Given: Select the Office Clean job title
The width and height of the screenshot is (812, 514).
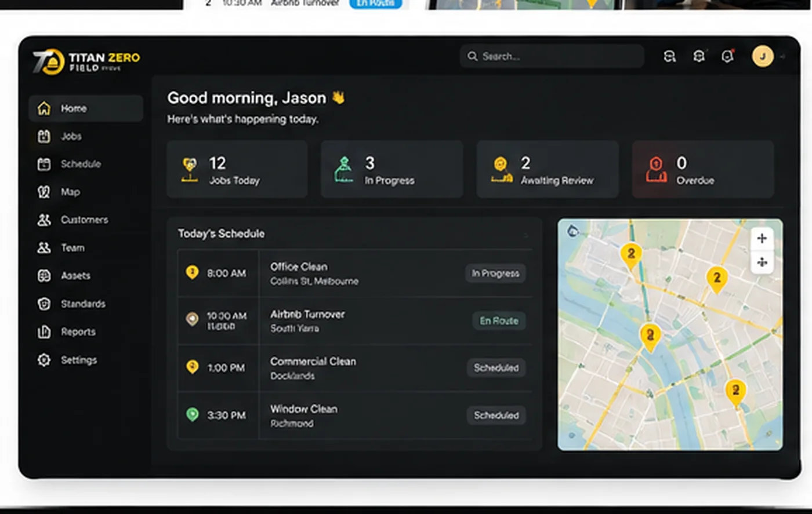Looking at the screenshot, I should (299, 267).
